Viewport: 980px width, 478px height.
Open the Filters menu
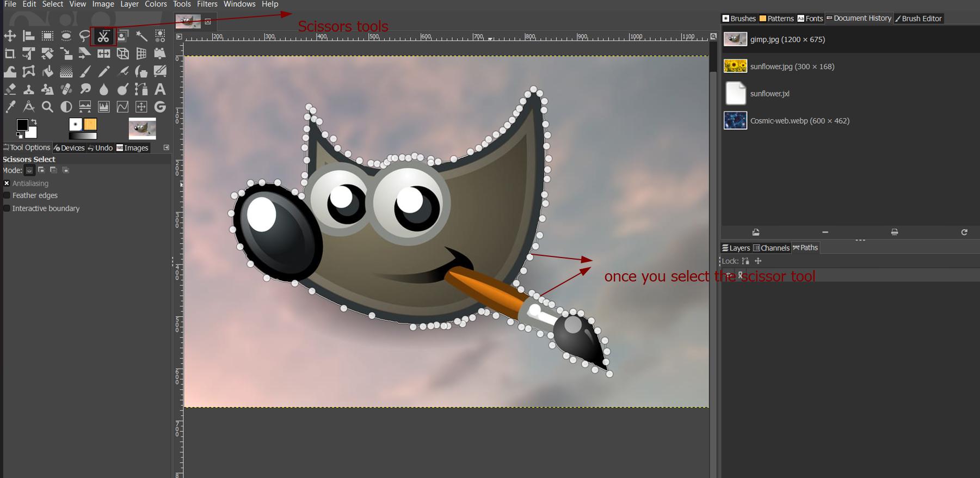[207, 4]
